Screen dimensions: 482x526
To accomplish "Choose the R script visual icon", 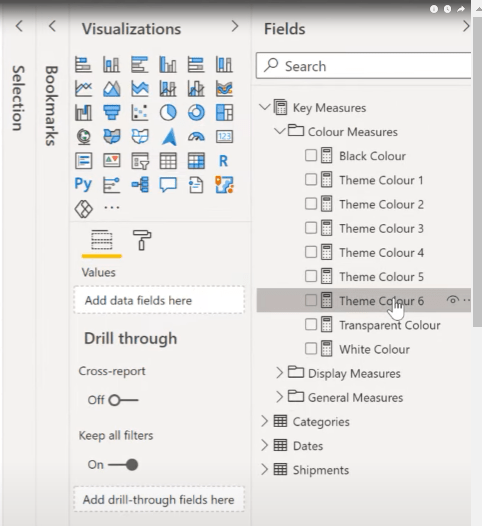I will 224,161.
